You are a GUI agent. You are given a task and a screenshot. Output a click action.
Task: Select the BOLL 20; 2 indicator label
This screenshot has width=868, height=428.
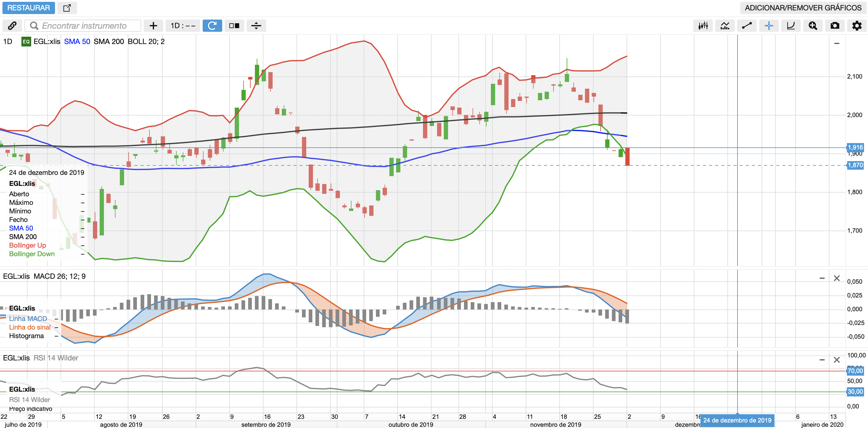pyautogui.click(x=146, y=42)
